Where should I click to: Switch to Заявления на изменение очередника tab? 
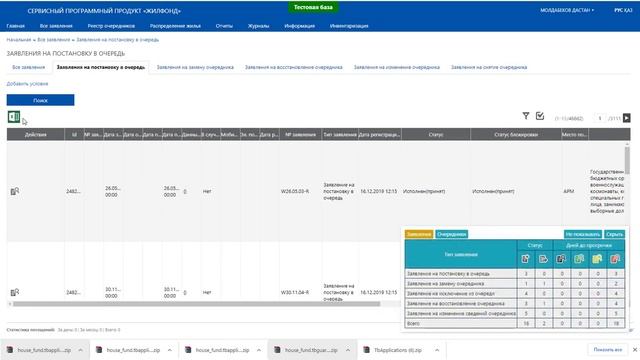tap(397, 67)
